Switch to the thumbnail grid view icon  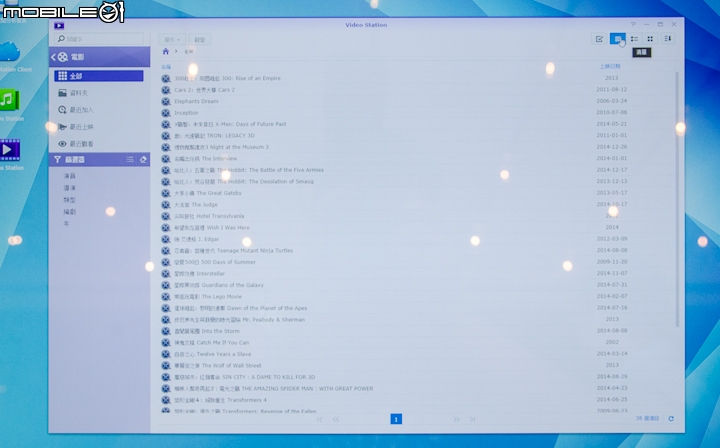(x=650, y=39)
